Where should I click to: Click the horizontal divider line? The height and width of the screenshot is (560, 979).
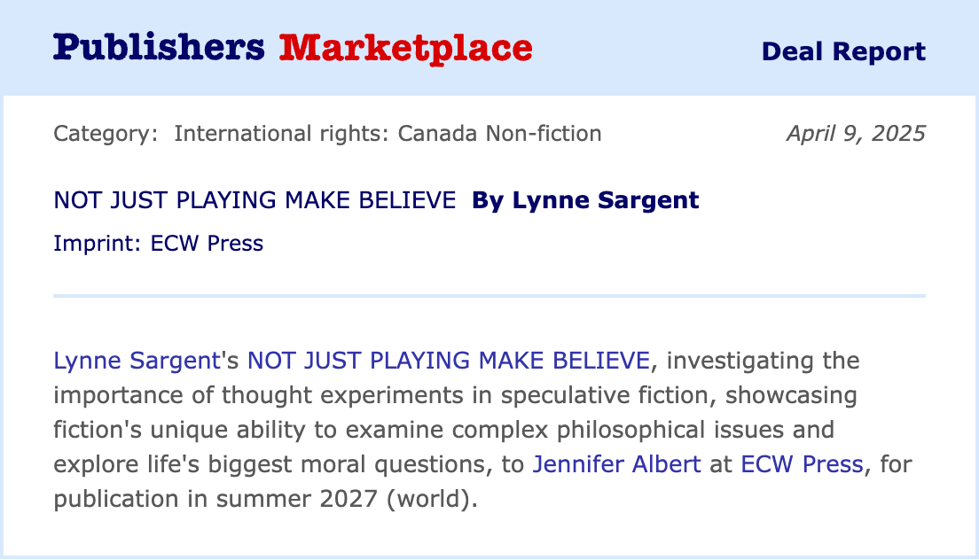[x=489, y=295]
